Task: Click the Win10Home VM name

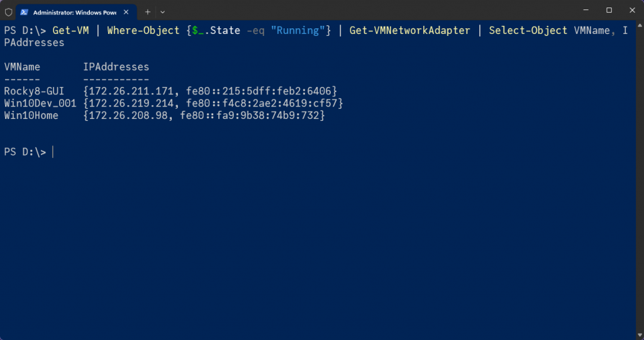Action: coord(31,115)
